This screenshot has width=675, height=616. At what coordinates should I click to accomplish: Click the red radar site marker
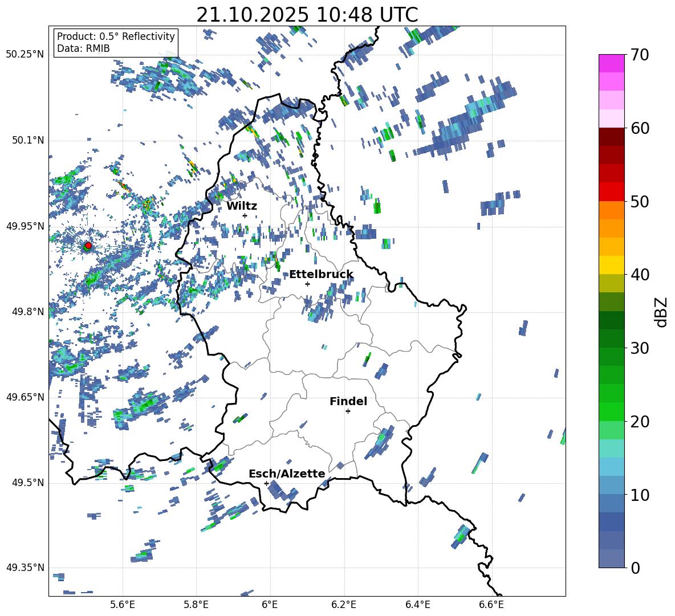(88, 245)
